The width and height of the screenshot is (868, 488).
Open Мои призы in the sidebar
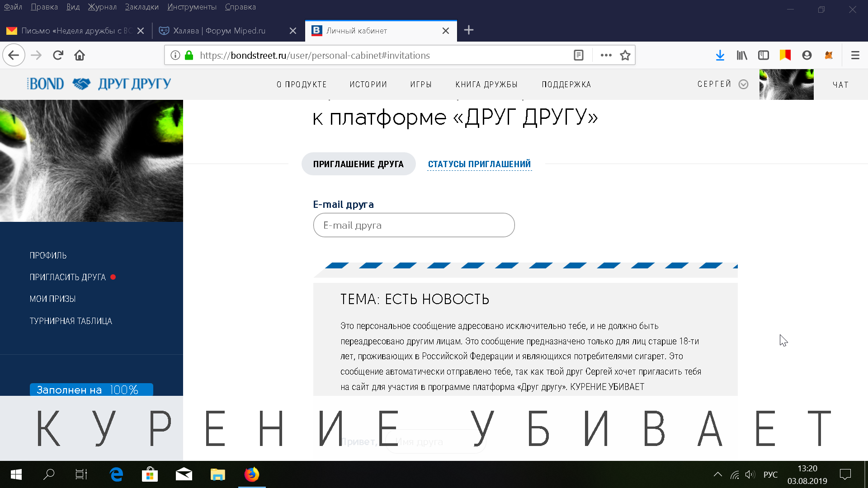(52, 299)
